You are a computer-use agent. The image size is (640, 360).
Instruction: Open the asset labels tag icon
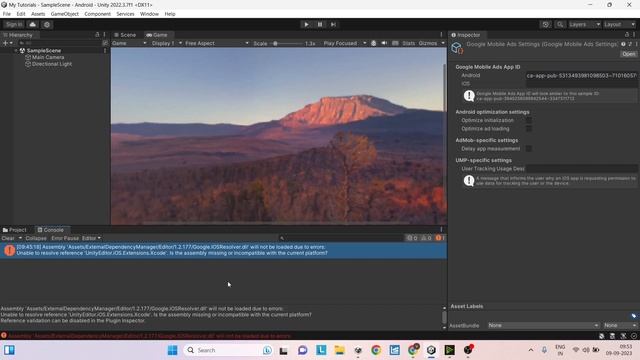[633, 316]
